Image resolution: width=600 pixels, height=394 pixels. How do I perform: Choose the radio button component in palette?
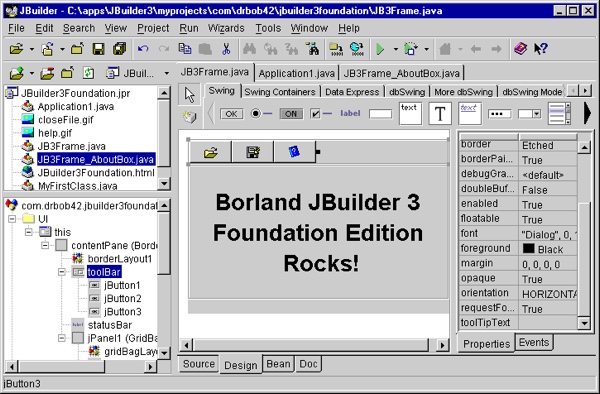261,114
